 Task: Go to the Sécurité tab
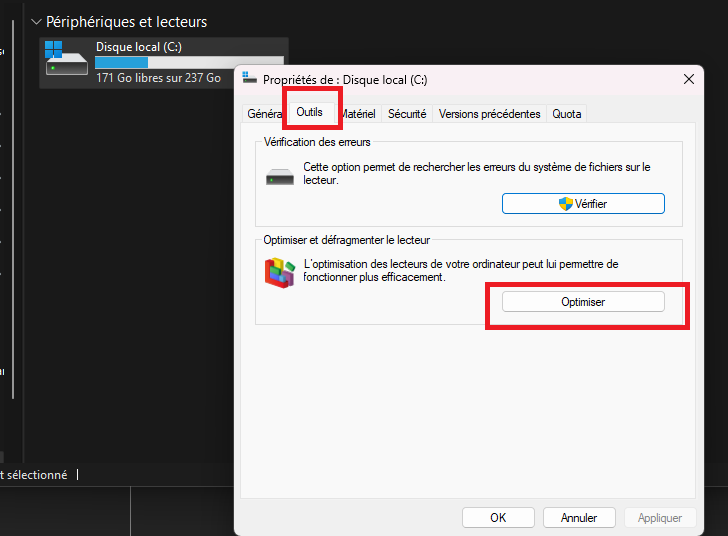tap(407, 114)
